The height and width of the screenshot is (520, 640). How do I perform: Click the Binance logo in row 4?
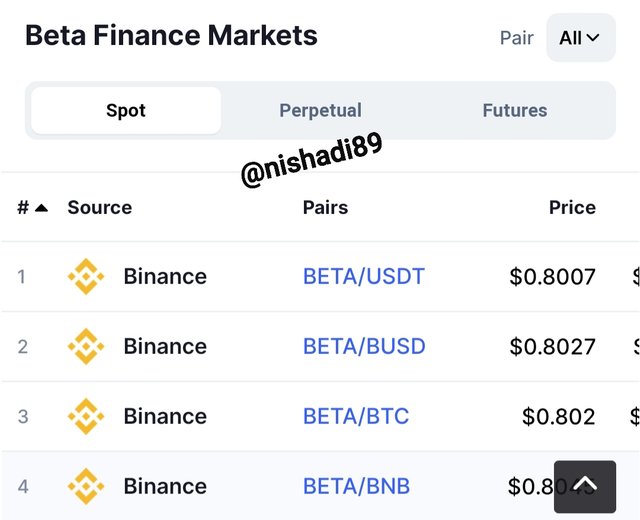tap(86, 486)
